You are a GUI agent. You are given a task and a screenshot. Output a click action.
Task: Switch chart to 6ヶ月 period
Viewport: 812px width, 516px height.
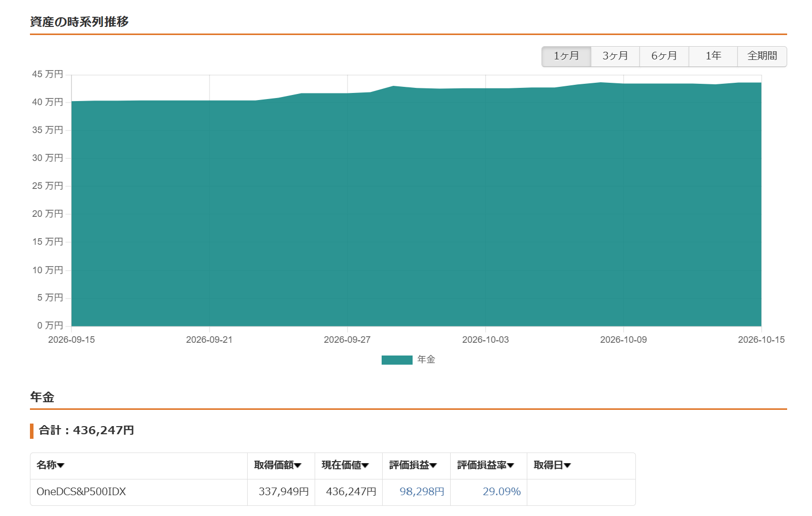664,56
